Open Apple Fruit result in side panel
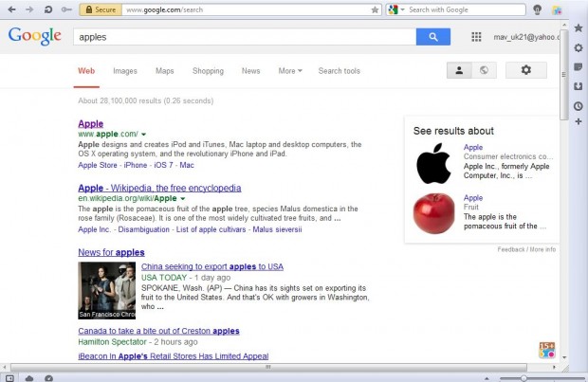 (473, 198)
